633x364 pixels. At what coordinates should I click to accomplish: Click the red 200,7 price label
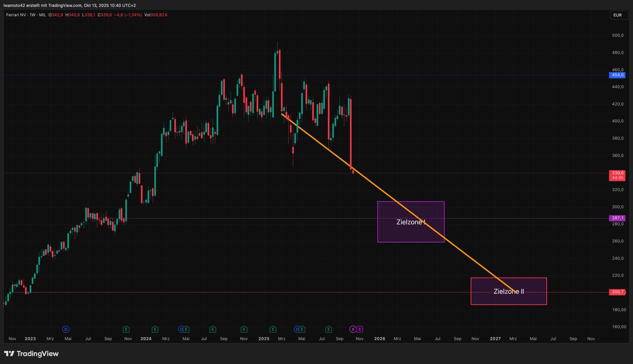[618, 292]
